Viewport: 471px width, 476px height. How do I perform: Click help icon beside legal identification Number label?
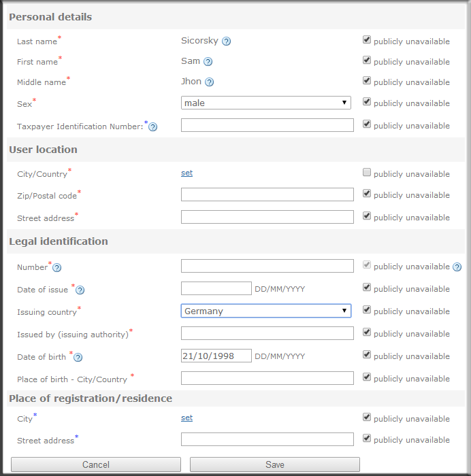(x=57, y=268)
